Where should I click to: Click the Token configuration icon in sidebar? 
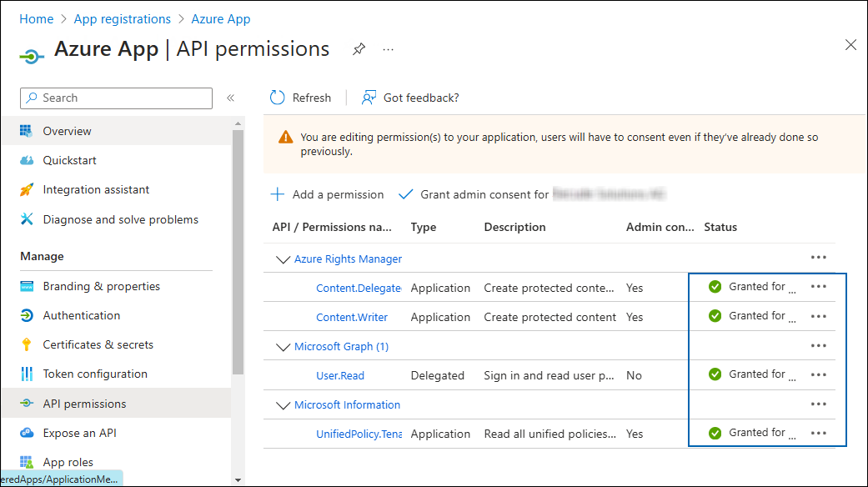[x=28, y=374]
